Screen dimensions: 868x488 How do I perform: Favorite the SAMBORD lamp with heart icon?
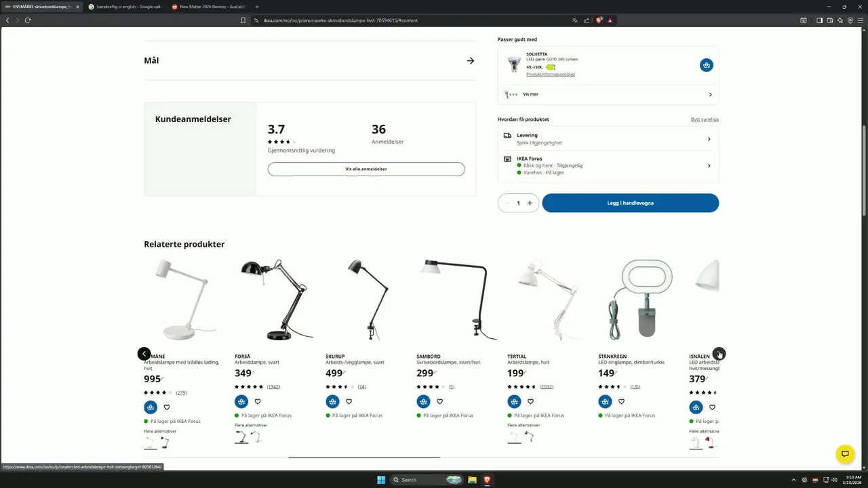tap(439, 401)
